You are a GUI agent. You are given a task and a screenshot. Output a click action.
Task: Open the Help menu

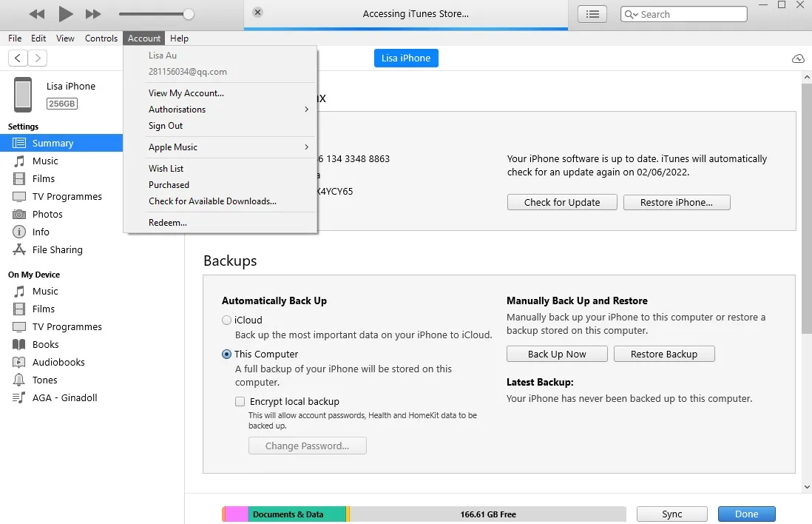(179, 38)
